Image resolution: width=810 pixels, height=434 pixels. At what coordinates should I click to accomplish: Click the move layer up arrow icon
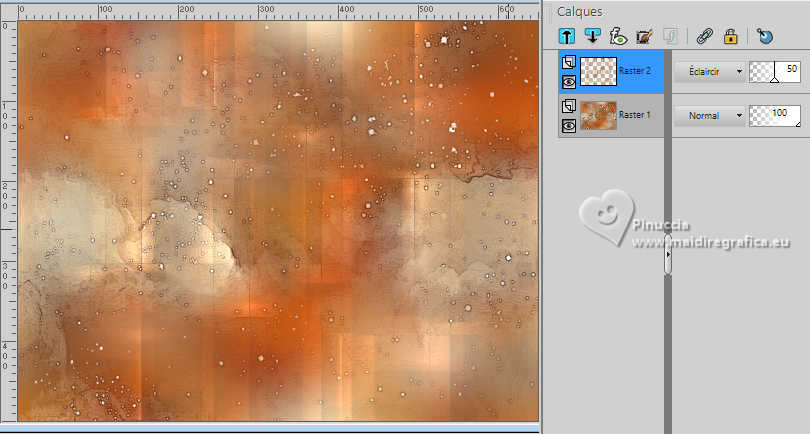pyautogui.click(x=567, y=36)
